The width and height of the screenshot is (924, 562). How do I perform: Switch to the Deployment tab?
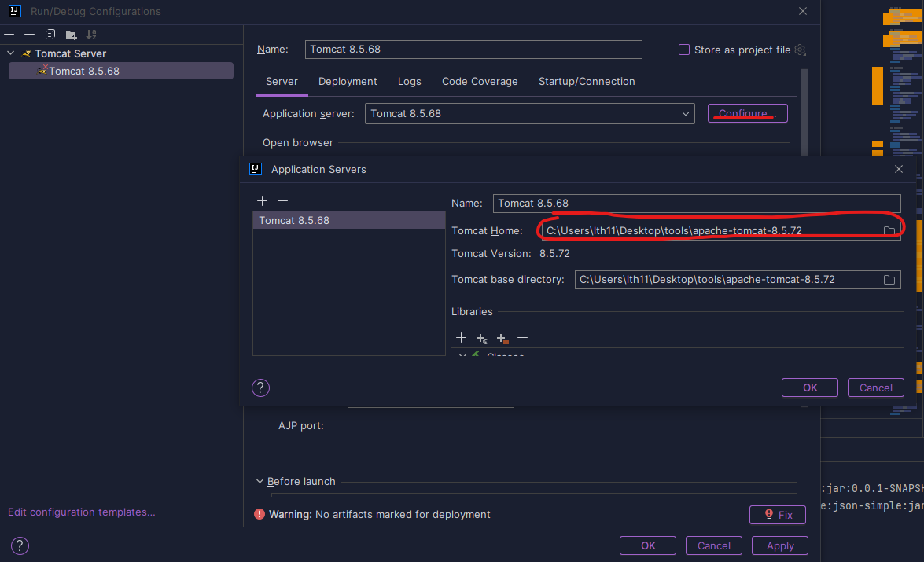[x=348, y=81]
